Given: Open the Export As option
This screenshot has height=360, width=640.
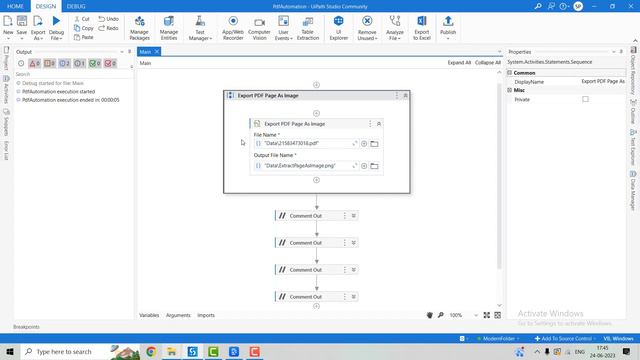Looking at the screenshot, I should 38,27.
